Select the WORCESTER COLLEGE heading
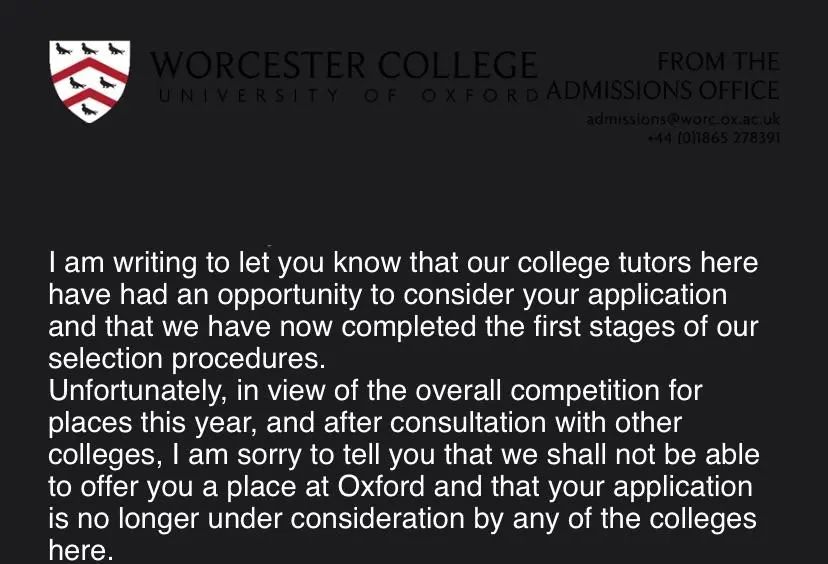828x564 pixels. pos(344,65)
